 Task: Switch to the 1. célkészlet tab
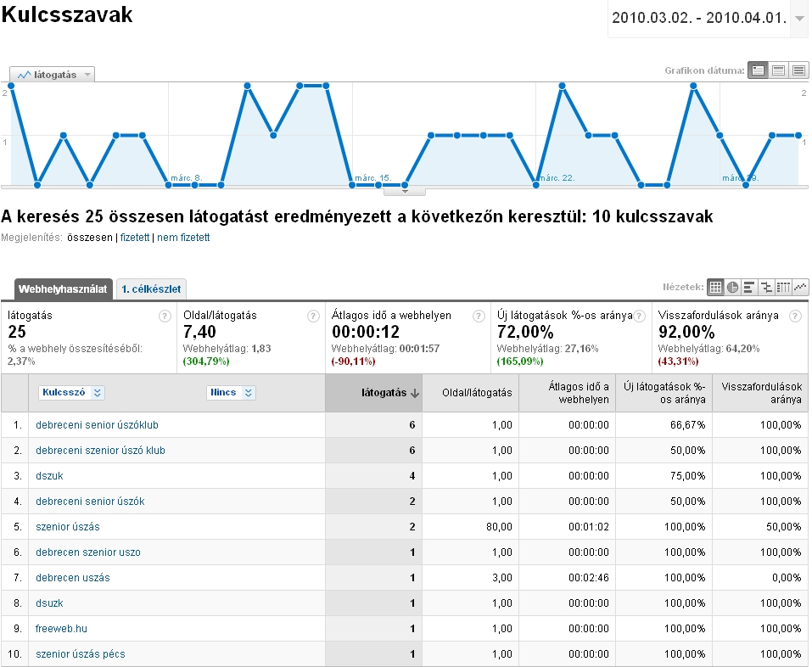pyautogui.click(x=151, y=289)
